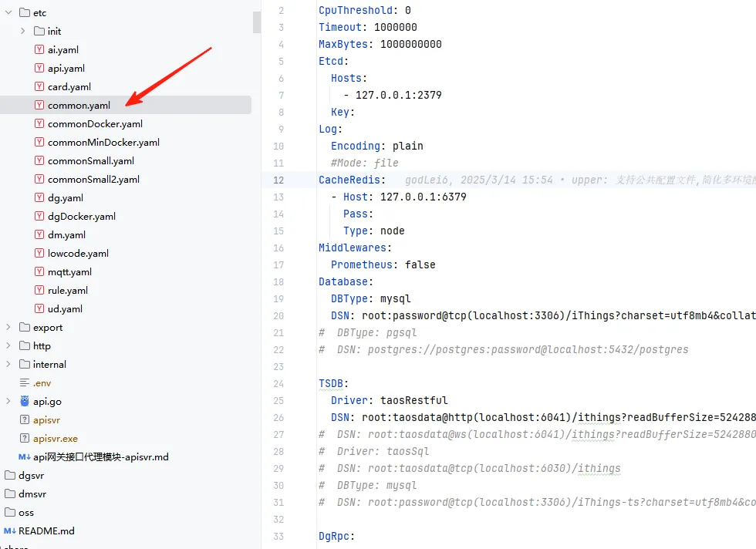Select the common.yaml file entry
Viewport: 756px width, 549px height.
tap(79, 105)
